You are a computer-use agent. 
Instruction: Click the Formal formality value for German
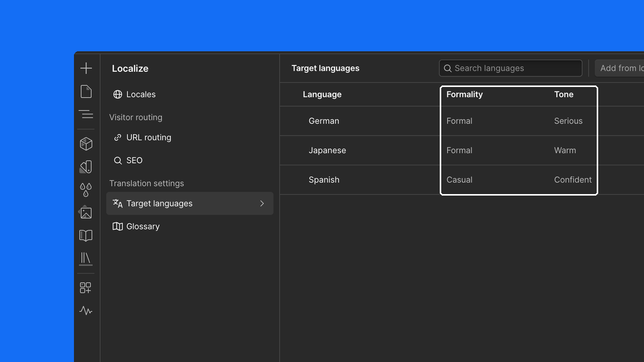(459, 121)
